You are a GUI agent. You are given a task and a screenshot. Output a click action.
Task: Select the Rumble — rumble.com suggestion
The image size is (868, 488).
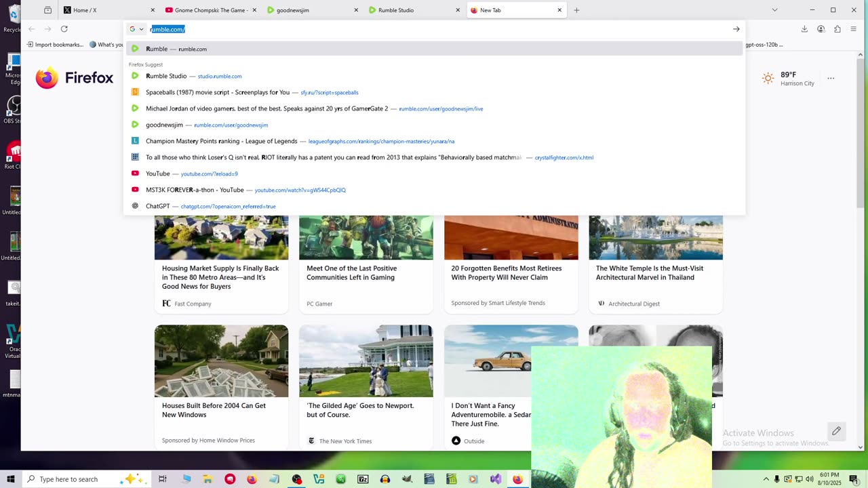point(434,49)
